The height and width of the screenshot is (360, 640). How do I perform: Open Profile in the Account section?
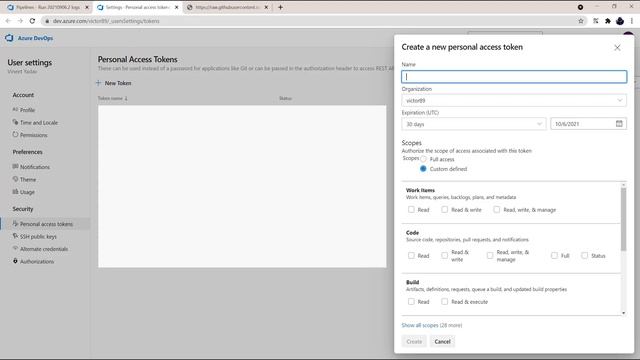(x=27, y=110)
